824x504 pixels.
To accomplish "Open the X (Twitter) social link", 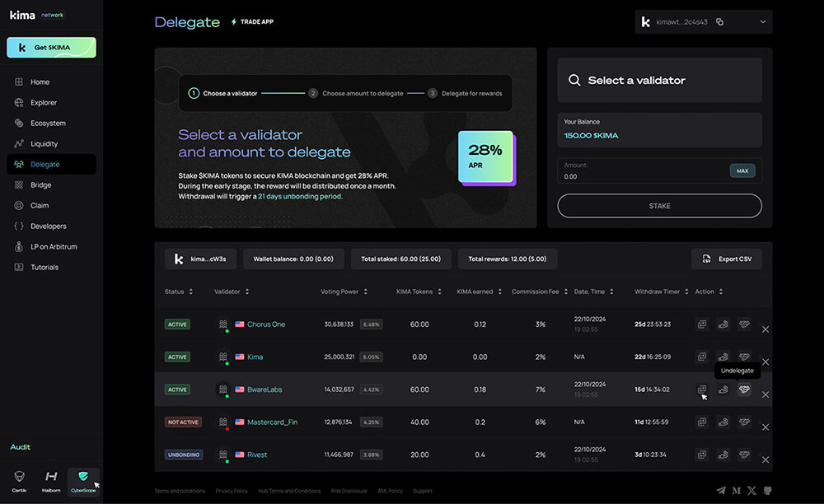I will click(x=752, y=490).
